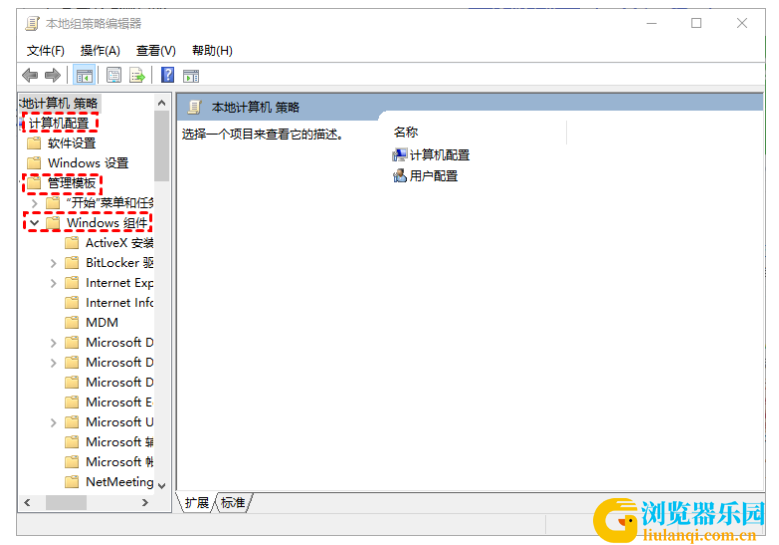Click the scroll icon in the 本地计算机 策略 header
This screenshot has width=779, height=545.
[x=195, y=107]
